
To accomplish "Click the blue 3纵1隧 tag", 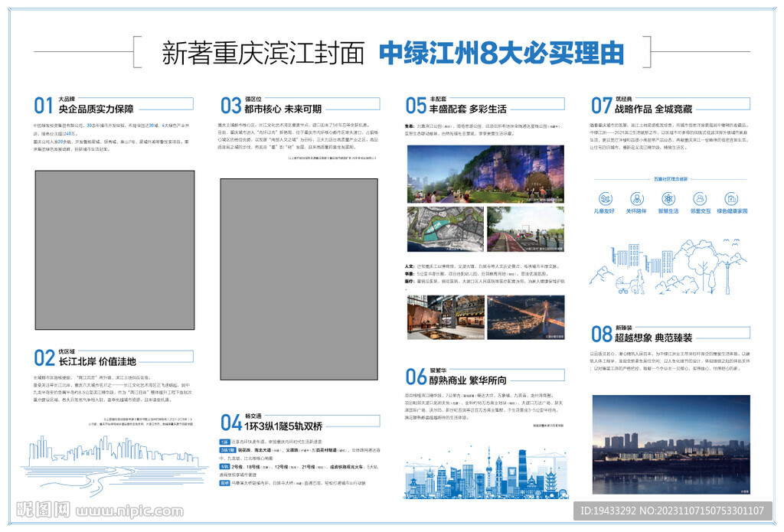I will tap(227, 450).
